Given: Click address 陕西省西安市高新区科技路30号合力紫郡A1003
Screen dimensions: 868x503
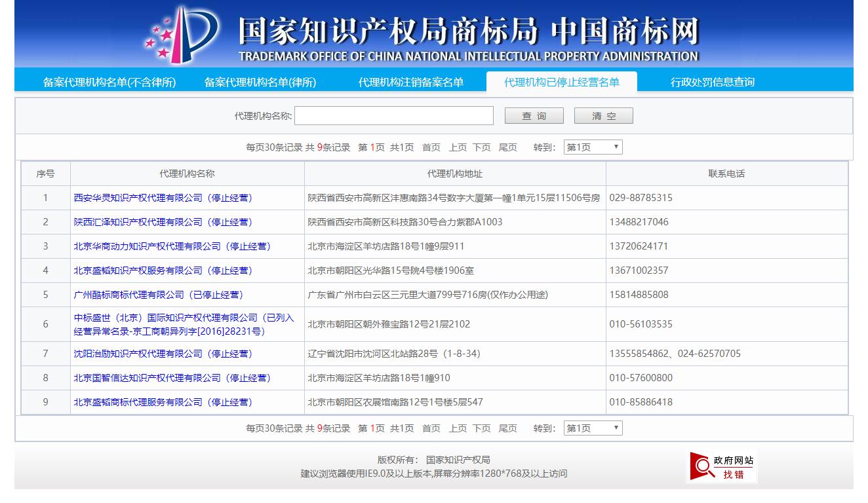Looking at the screenshot, I should 405,222.
